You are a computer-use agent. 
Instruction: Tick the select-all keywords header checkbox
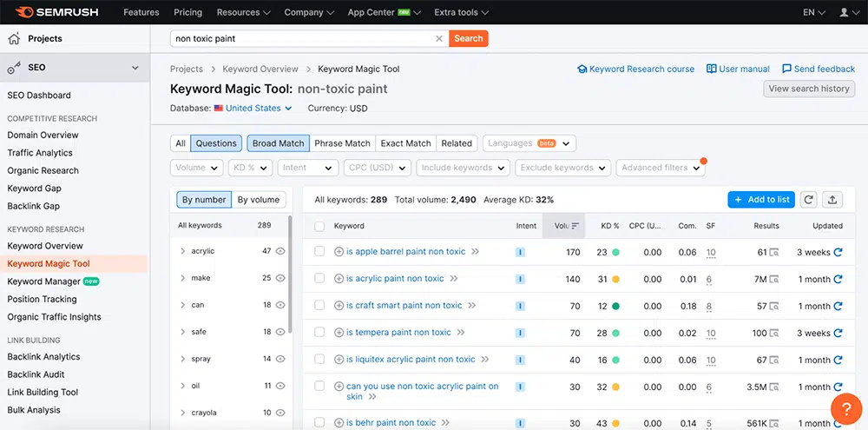(319, 226)
